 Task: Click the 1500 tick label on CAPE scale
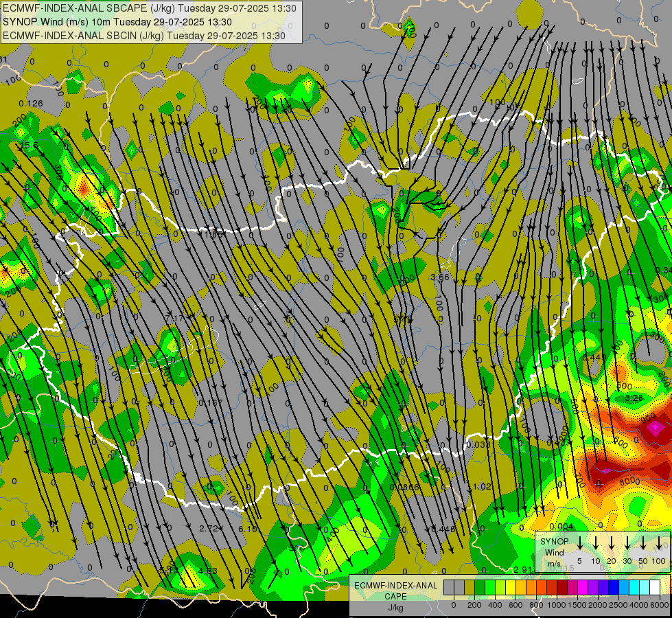pos(577,605)
